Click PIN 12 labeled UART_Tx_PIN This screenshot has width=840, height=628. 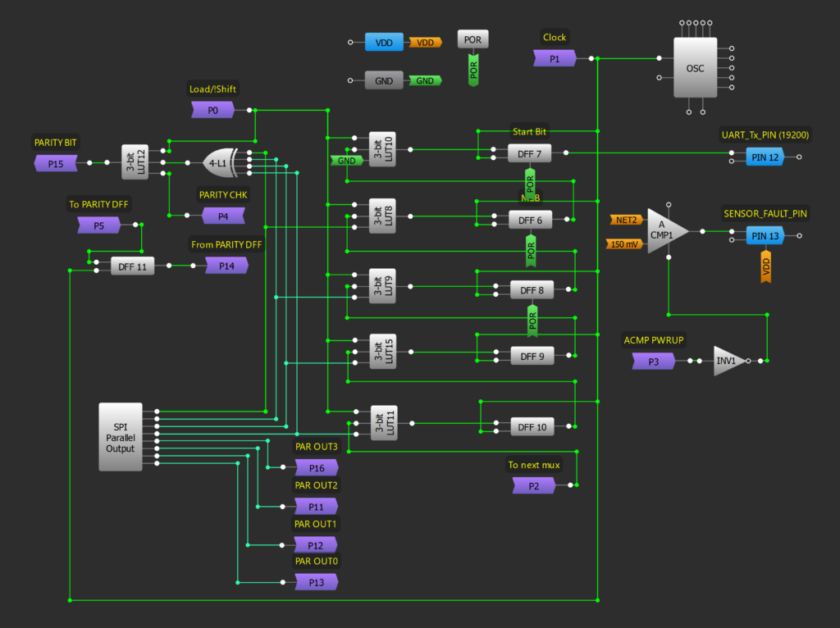[x=765, y=157]
